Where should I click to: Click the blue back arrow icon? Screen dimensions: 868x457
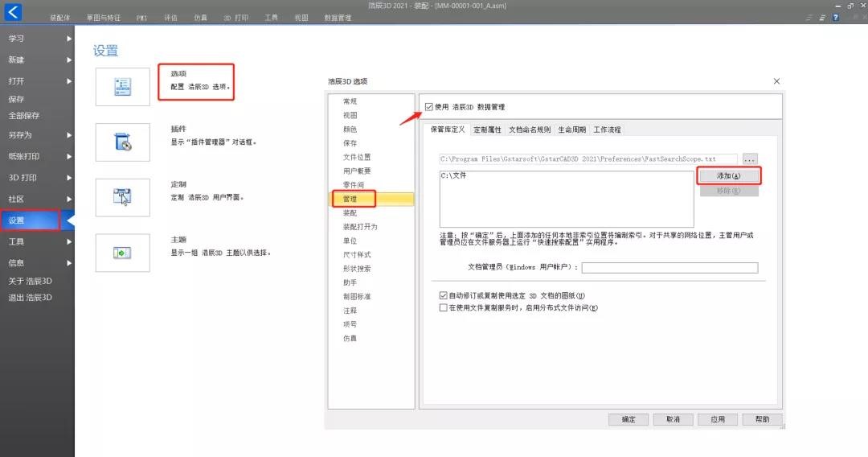[13, 11]
